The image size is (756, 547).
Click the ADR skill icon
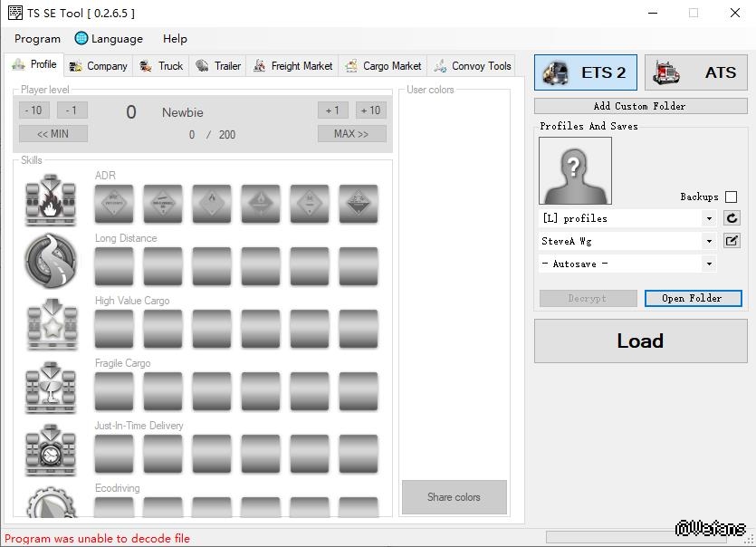click(x=51, y=200)
